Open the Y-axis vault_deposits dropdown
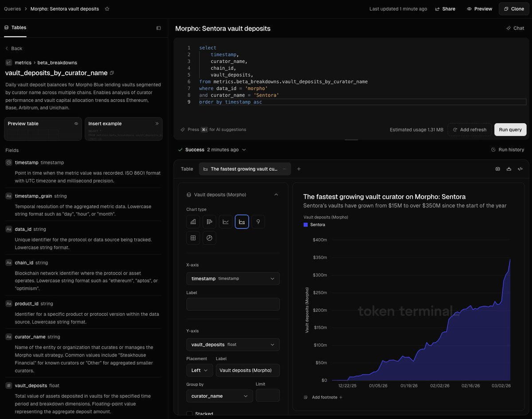This screenshot has width=532, height=419. (x=233, y=344)
